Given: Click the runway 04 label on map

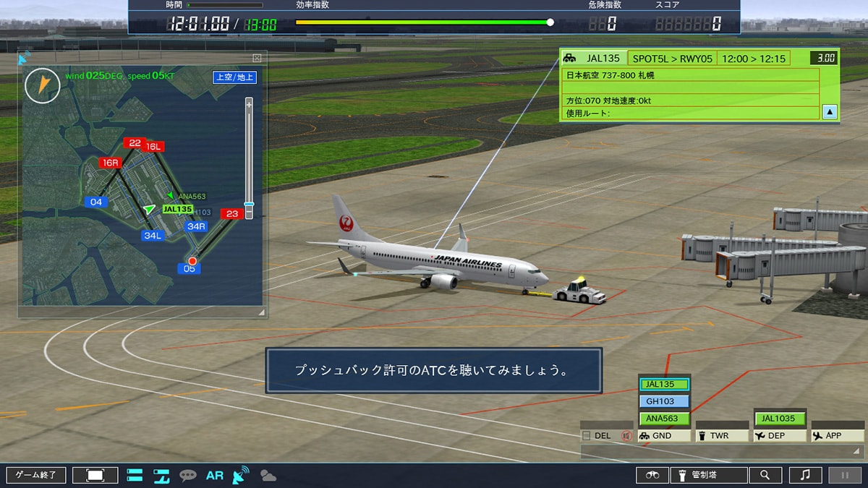Looking at the screenshot, I should [x=96, y=202].
